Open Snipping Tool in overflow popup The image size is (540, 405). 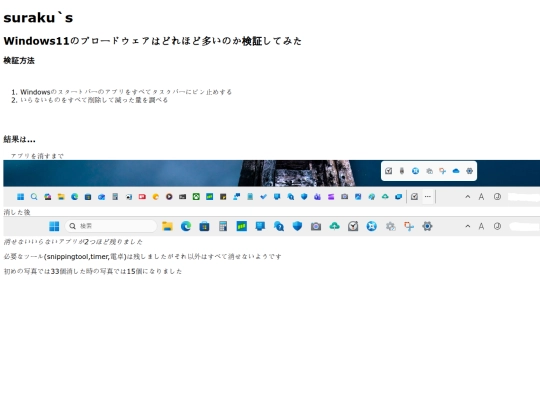click(442, 171)
